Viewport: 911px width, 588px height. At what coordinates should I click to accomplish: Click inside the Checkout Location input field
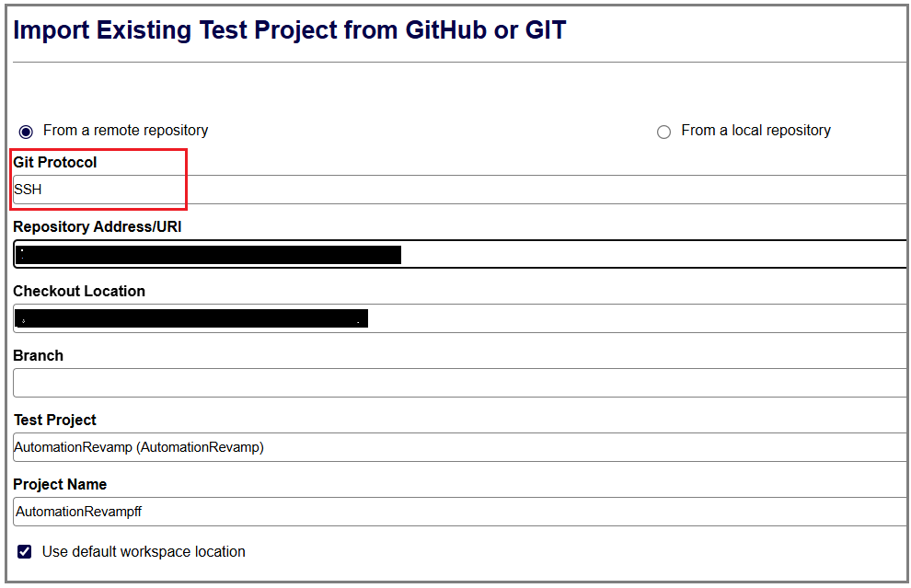click(x=644, y=318)
